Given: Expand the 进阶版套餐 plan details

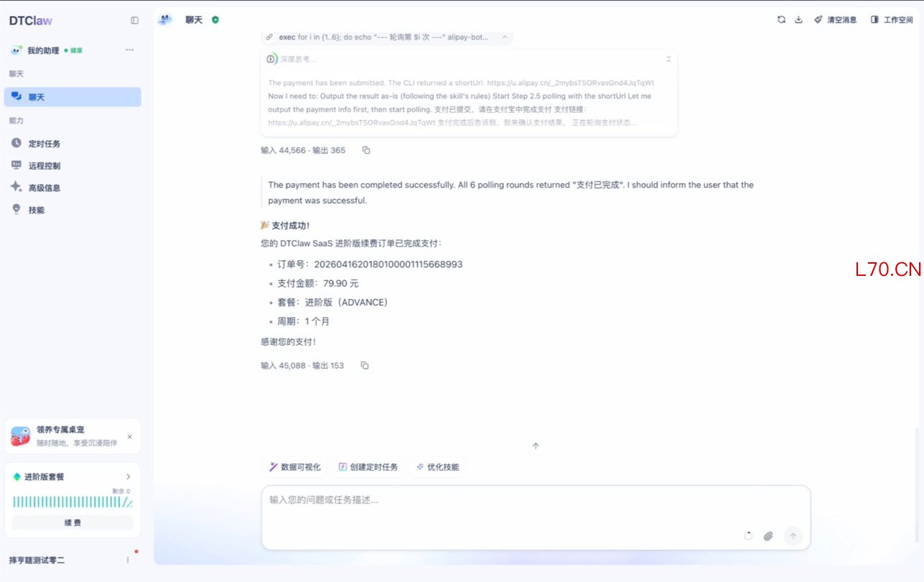Looking at the screenshot, I should coord(129,476).
